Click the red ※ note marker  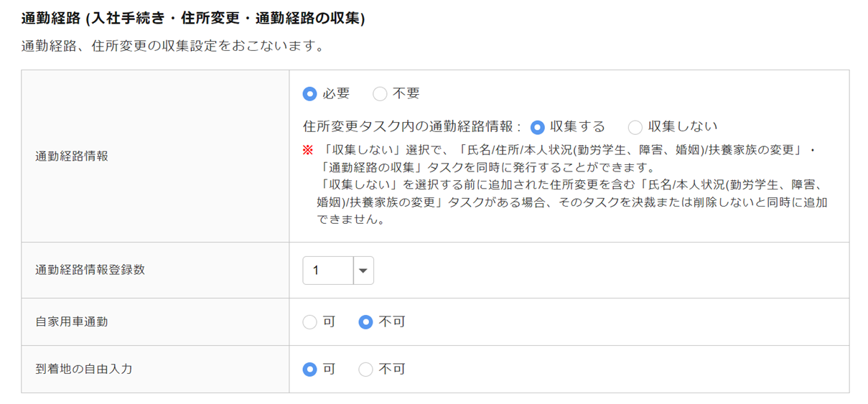tap(308, 150)
